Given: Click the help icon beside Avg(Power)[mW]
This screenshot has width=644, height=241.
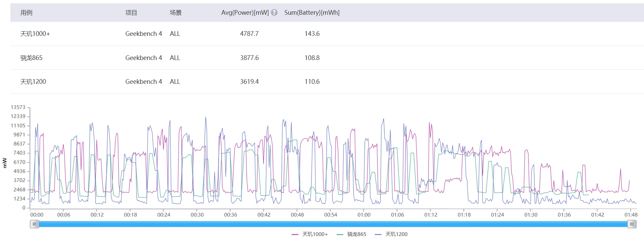Looking at the screenshot, I should pyautogui.click(x=274, y=12).
